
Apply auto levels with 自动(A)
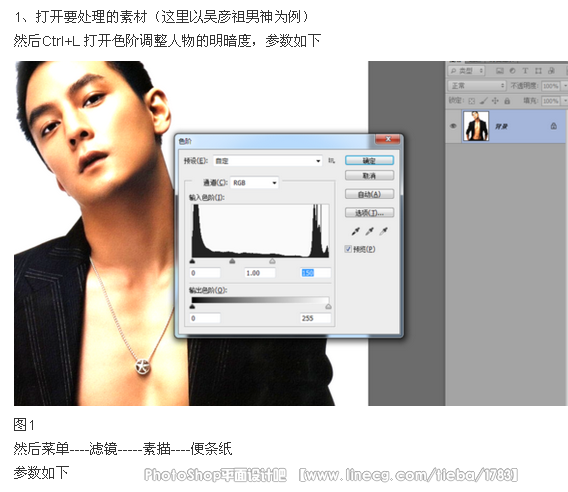tap(369, 194)
